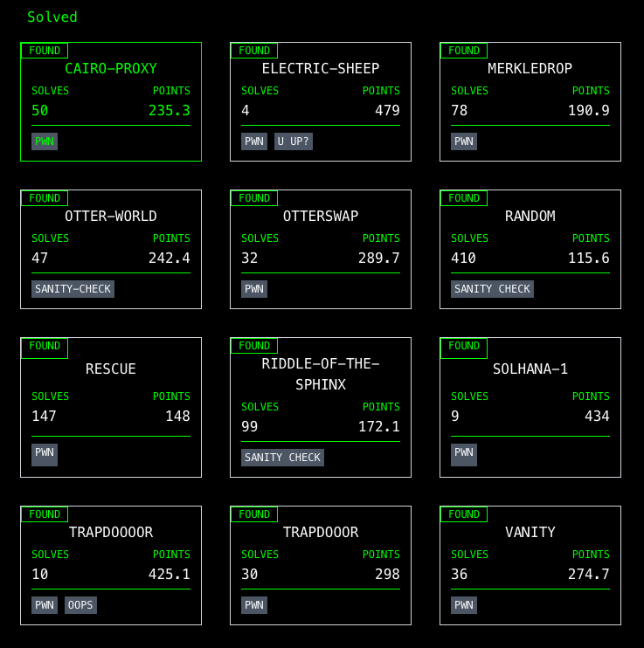Screen dimensions: 644x648
Task: Click the 190.9 points value on MERKLEDROP
Action: coord(589,110)
